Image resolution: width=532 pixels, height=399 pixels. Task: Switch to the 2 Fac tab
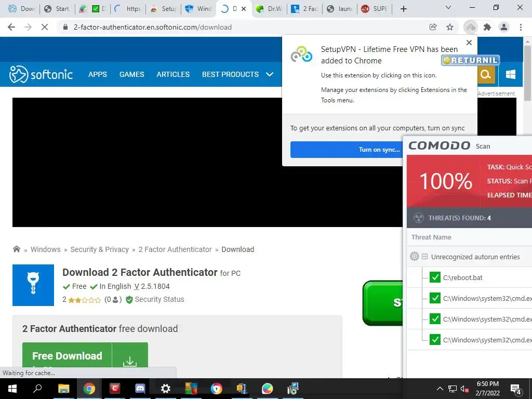point(304,9)
